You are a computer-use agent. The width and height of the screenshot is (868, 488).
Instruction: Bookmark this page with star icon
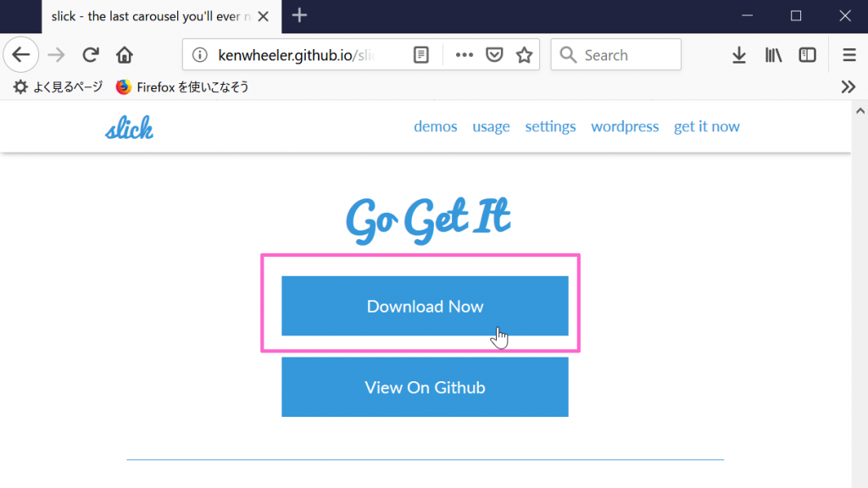coord(524,55)
